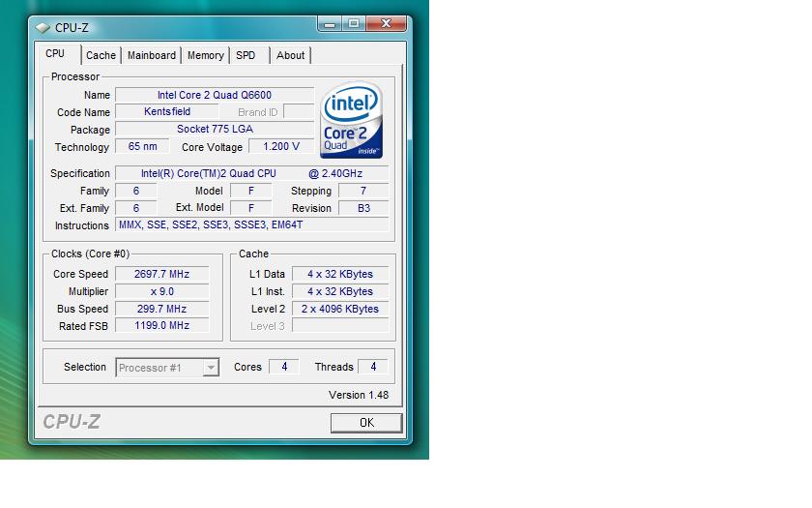Click the Cores value 4
The height and width of the screenshot is (508, 812).
pos(284,367)
